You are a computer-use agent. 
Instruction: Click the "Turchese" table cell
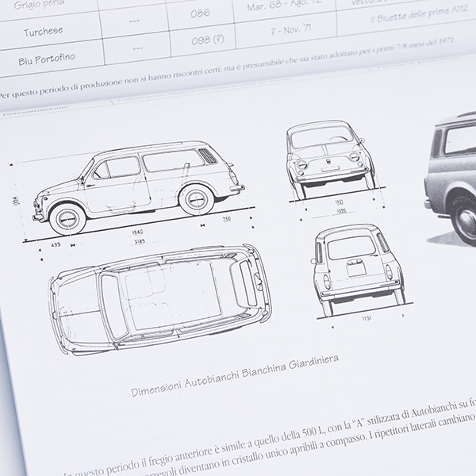(44, 31)
